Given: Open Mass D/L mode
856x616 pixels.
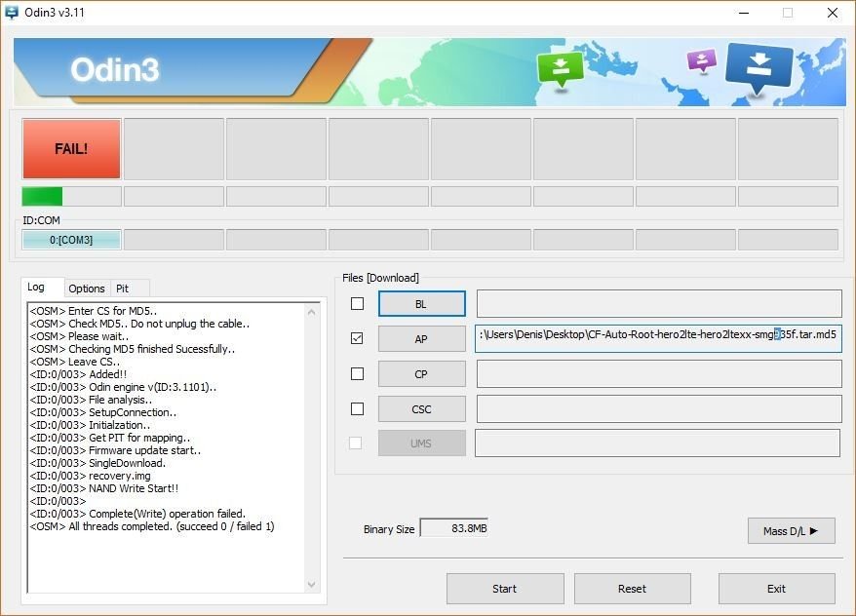Looking at the screenshot, I should (x=791, y=531).
